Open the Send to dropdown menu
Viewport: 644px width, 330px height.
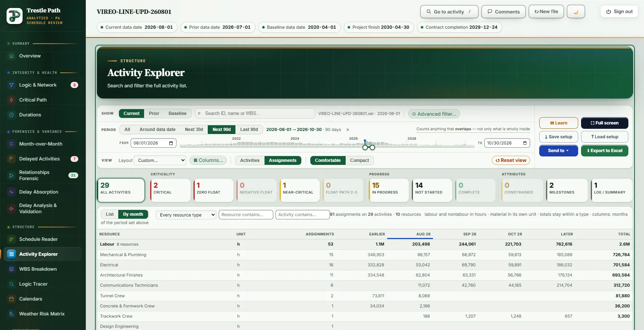[x=558, y=151]
